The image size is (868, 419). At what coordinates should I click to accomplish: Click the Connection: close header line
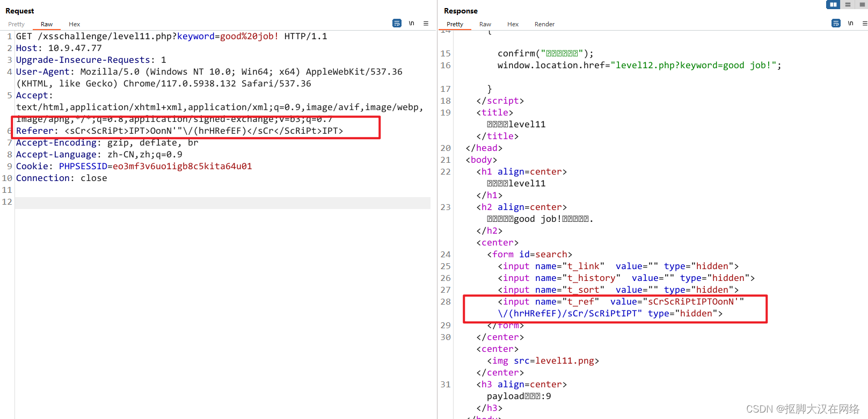62,178
